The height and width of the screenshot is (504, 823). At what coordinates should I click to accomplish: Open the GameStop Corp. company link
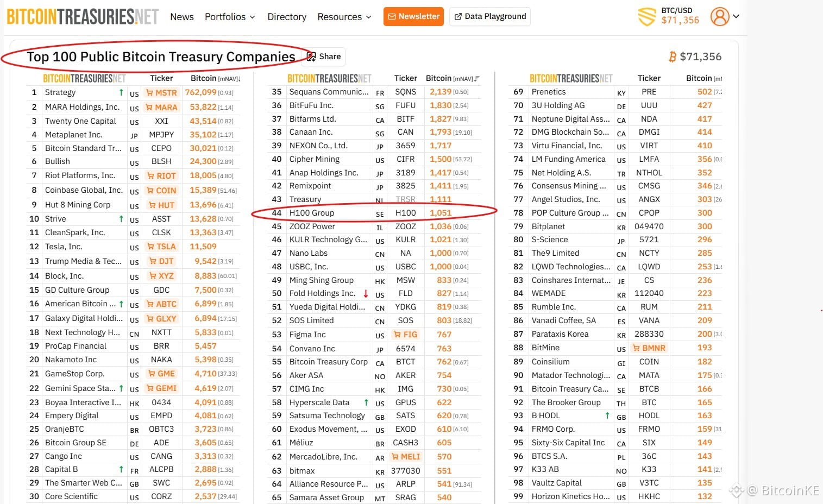point(74,374)
